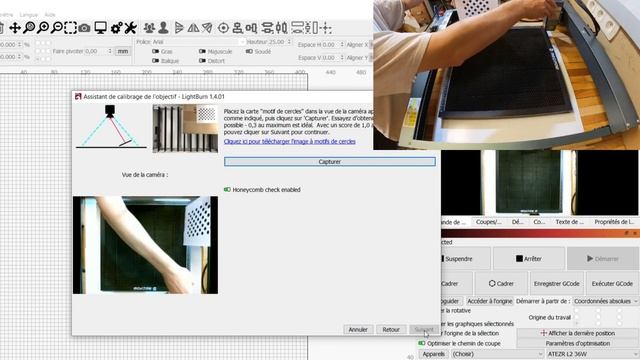Click the distribute horizontally icon
Viewport: 640px width, 360px height.
coord(281,28)
